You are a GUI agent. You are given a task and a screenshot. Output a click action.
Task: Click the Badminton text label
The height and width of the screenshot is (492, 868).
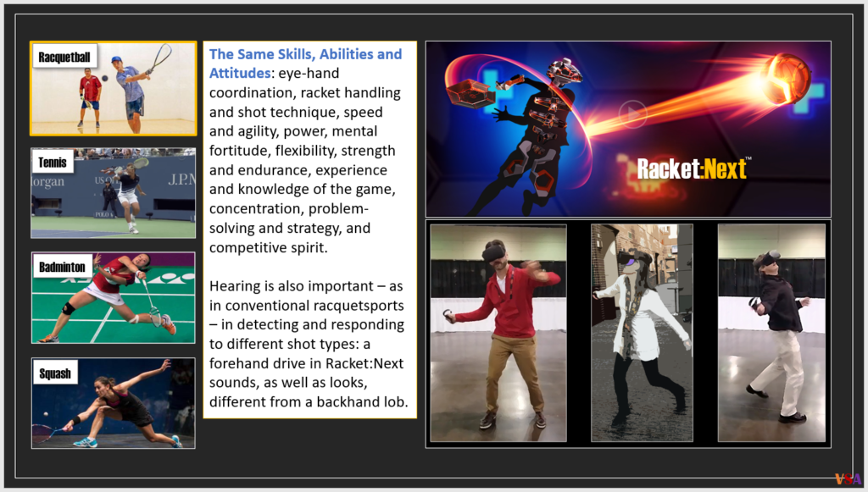62,267
